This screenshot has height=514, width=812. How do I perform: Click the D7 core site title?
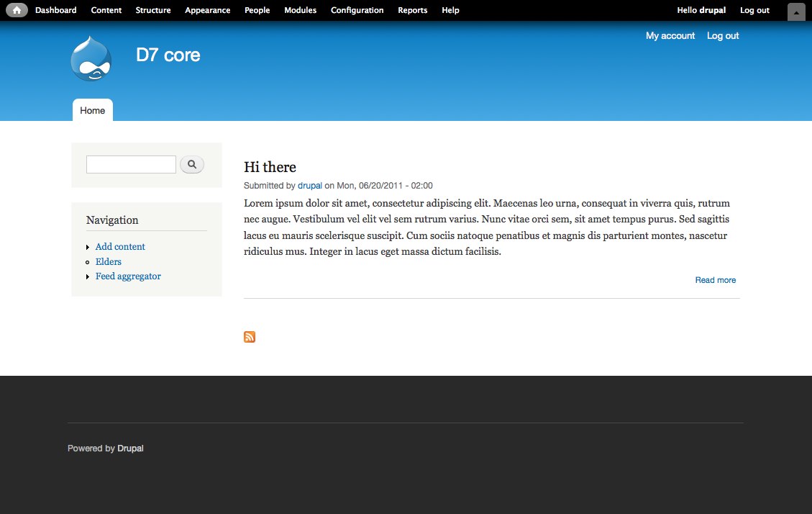(168, 55)
